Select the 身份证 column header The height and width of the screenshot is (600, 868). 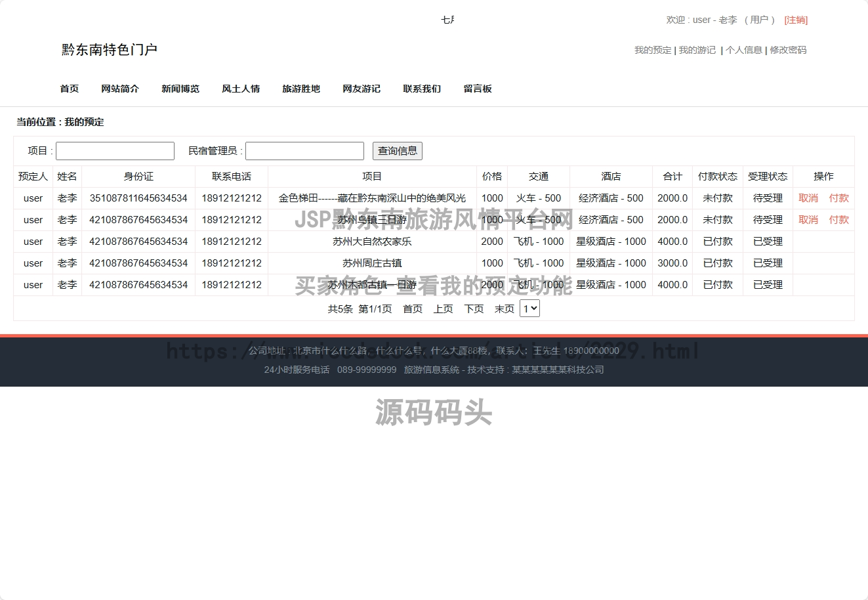[138, 177]
